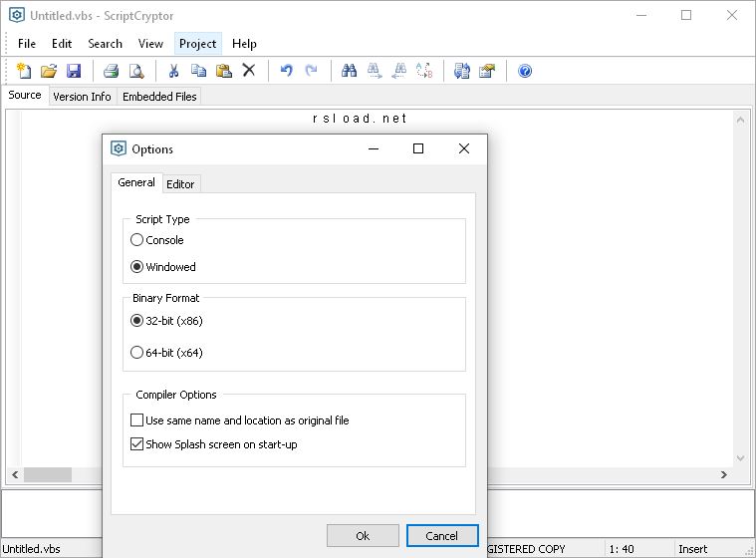Choose the 64-bit (x64) binary format

pyautogui.click(x=137, y=353)
